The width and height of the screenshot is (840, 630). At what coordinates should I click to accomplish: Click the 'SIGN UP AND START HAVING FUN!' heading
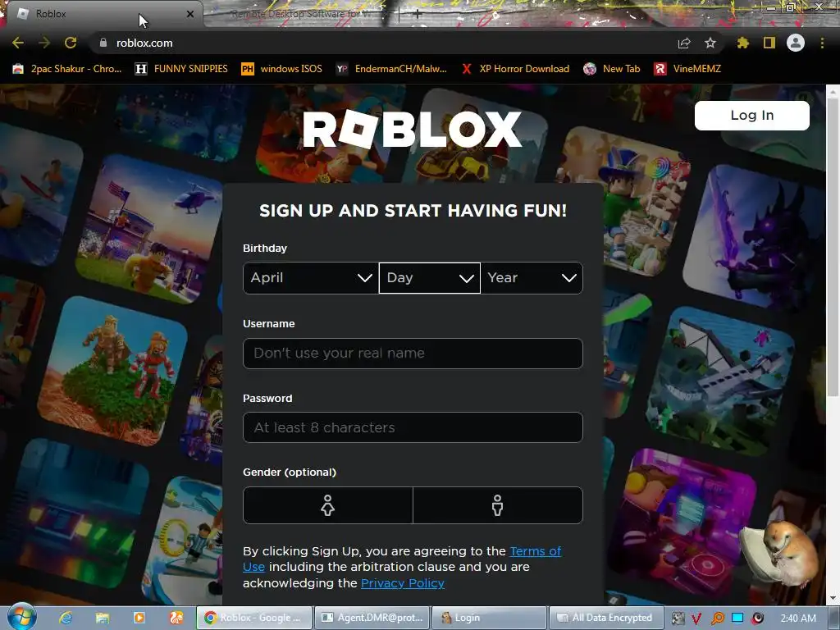[413, 211]
